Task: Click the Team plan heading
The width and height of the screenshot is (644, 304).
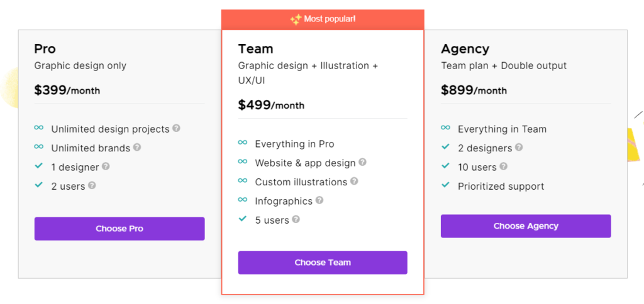Action: tap(255, 49)
